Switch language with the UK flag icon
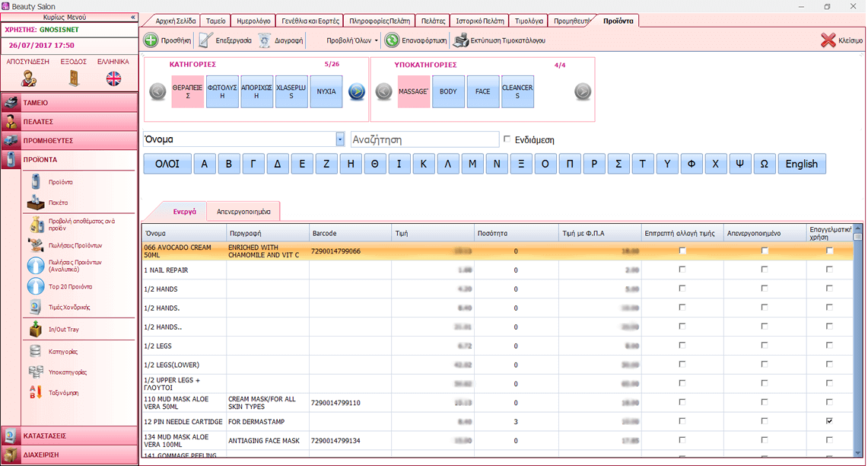The image size is (868, 466). tap(113, 78)
